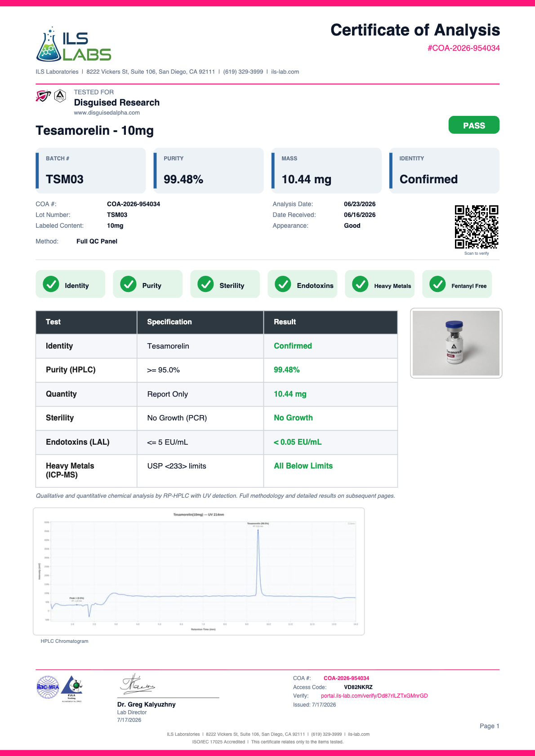Open the www.disguisedalpha.com link
The height and width of the screenshot is (756, 535).
tap(107, 113)
